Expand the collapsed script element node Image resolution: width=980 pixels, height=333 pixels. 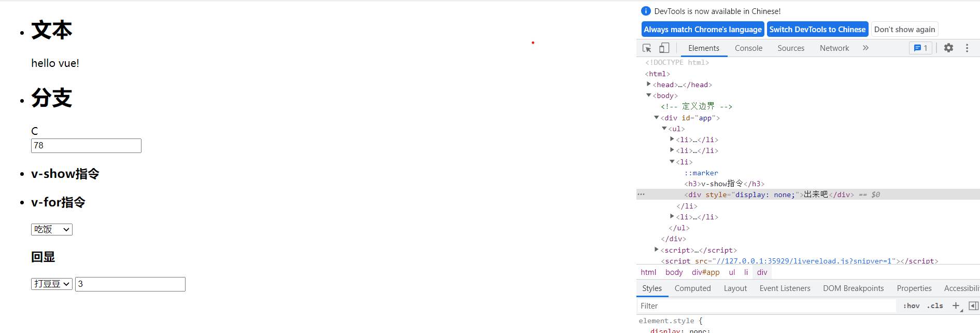[656, 249]
